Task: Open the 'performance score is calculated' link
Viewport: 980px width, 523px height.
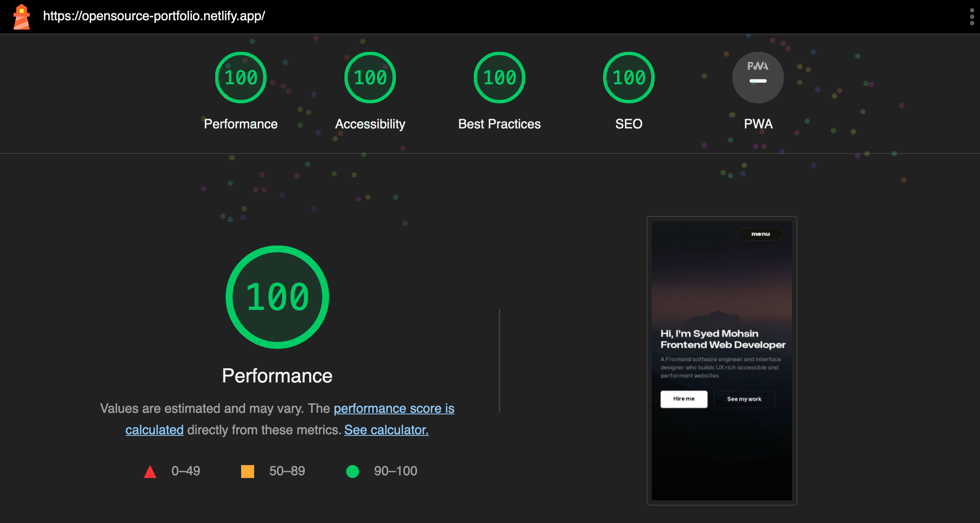Action: click(394, 408)
